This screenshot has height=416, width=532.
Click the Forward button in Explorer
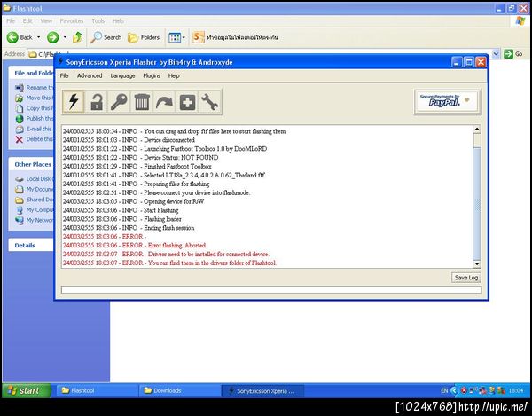tap(52, 37)
